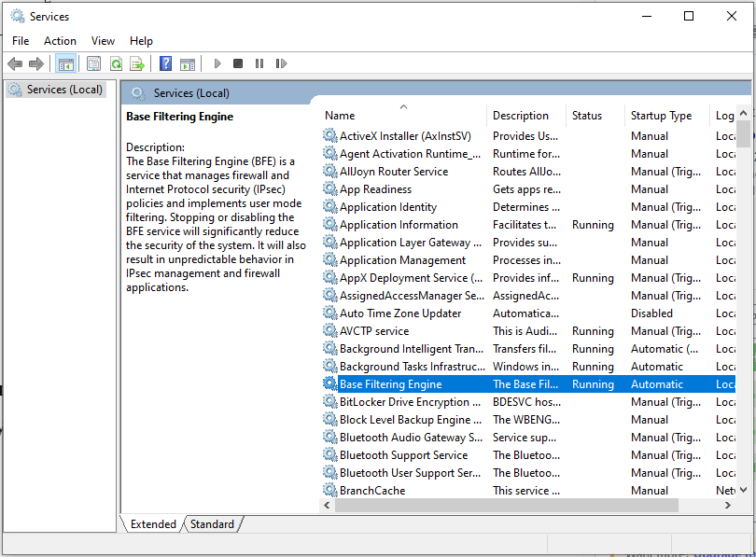Click the Export List toolbar icon
The height and width of the screenshot is (557, 756).
tap(137, 63)
